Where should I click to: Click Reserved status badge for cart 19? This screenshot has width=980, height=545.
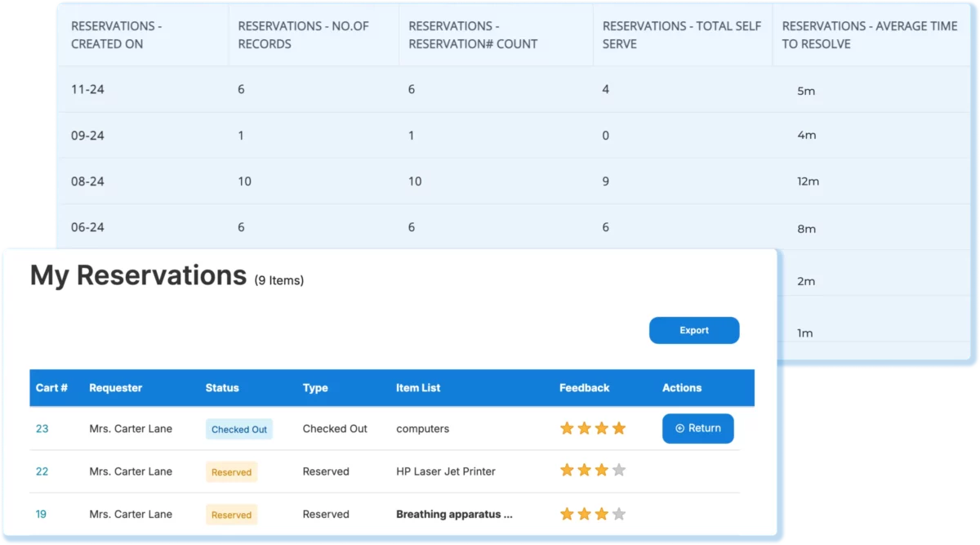[x=231, y=515]
